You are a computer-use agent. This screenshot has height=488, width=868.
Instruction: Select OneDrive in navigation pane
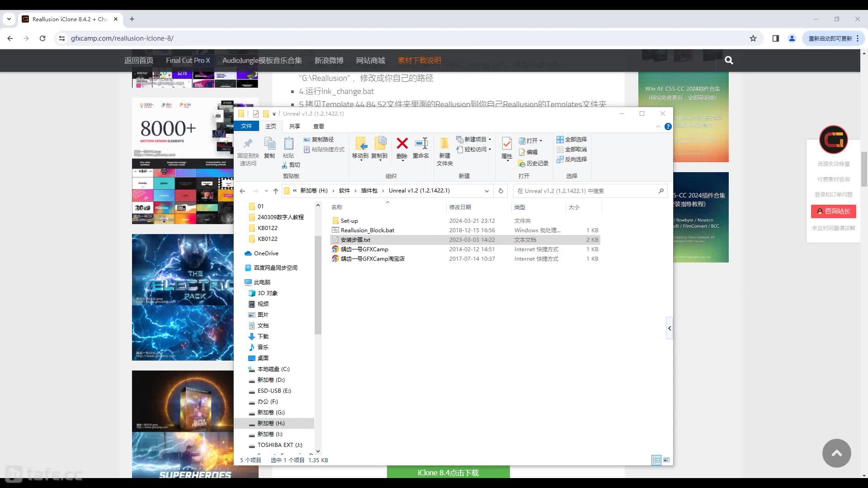tap(266, 253)
